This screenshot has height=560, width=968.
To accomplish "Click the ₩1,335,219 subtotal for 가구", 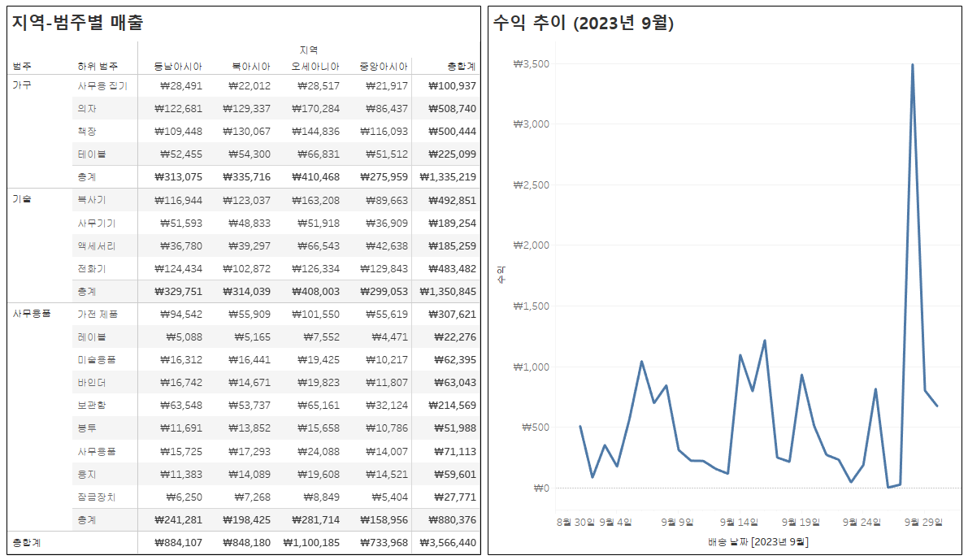I will tap(448, 177).
